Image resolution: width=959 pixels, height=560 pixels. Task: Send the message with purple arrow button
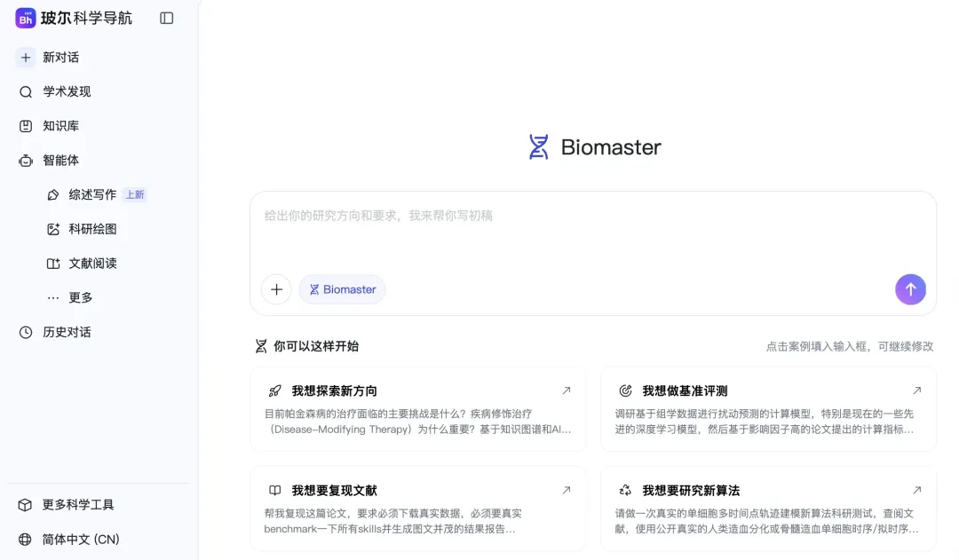click(911, 289)
